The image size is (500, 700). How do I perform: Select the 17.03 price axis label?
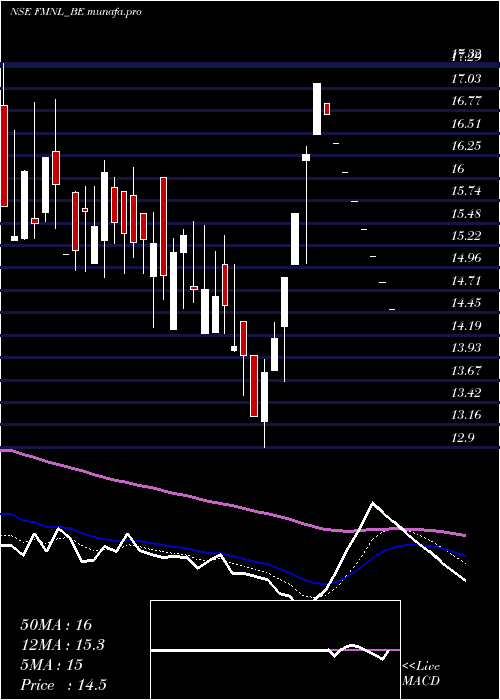466,79
